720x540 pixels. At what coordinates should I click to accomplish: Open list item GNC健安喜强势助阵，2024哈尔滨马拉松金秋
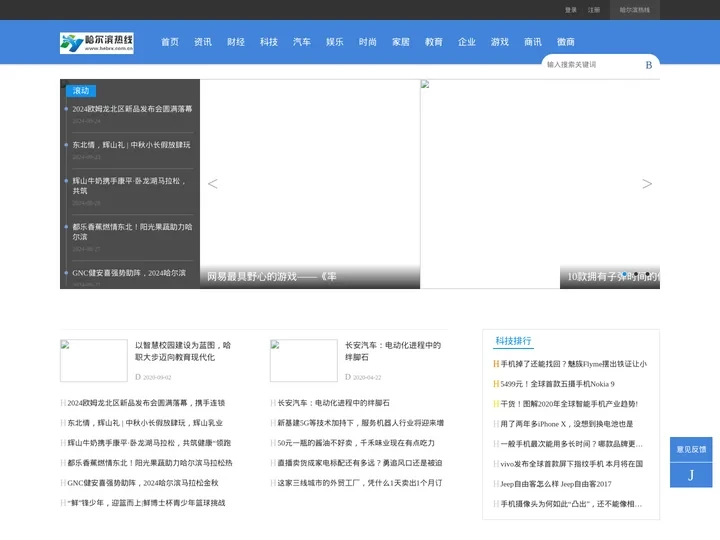point(143,483)
